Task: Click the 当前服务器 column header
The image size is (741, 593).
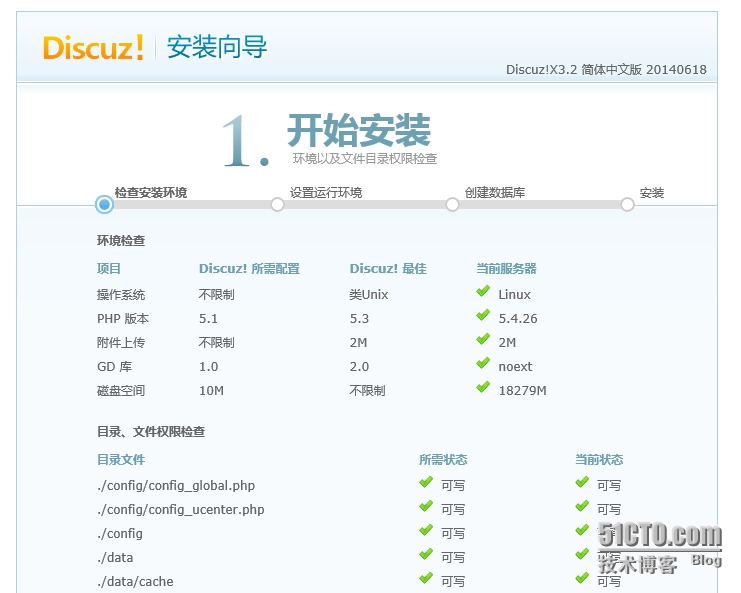Action: pos(506,268)
